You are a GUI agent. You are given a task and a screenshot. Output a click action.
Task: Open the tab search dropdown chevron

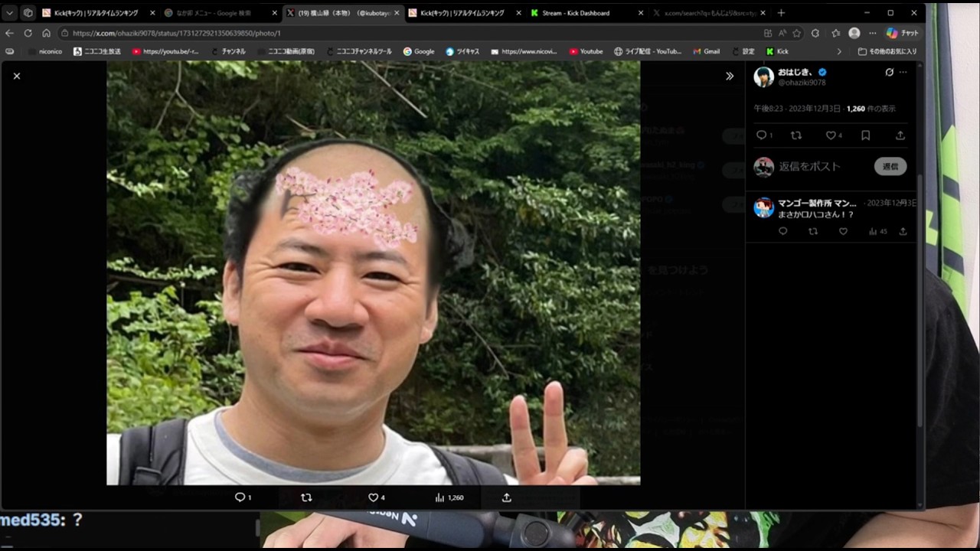point(10,13)
